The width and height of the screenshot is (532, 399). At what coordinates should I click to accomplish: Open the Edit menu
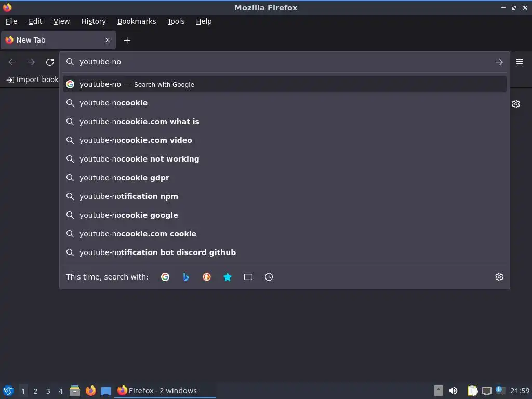pyautogui.click(x=35, y=21)
